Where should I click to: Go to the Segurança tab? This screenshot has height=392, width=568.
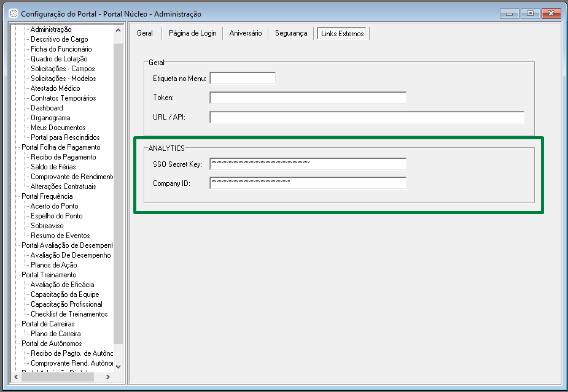coord(291,33)
